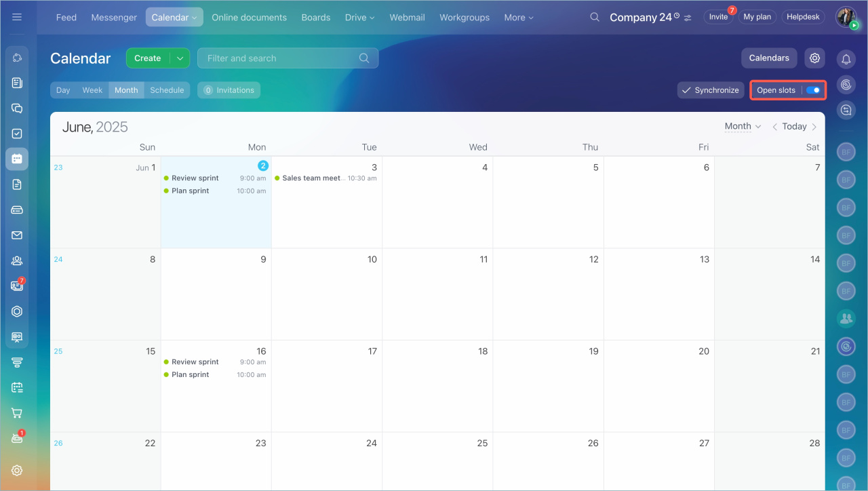Open the hamburger main menu
This screenshot has height=491, width=868.
click(x=17, y=17)
